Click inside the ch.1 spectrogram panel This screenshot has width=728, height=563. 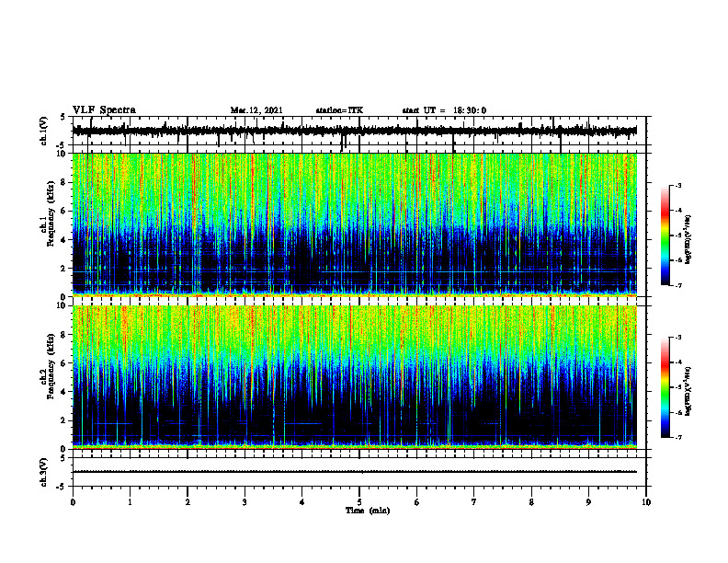[x=355, y=224]
